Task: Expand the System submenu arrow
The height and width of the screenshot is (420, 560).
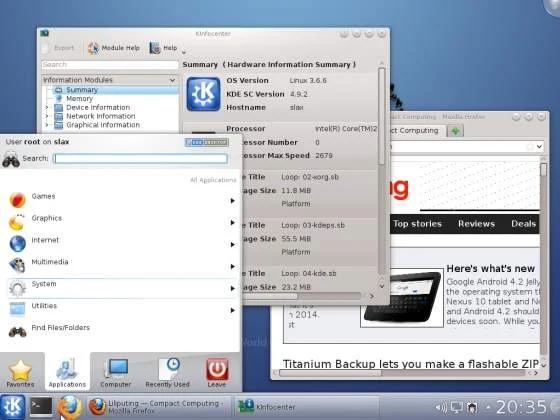Action: (232, 288)
